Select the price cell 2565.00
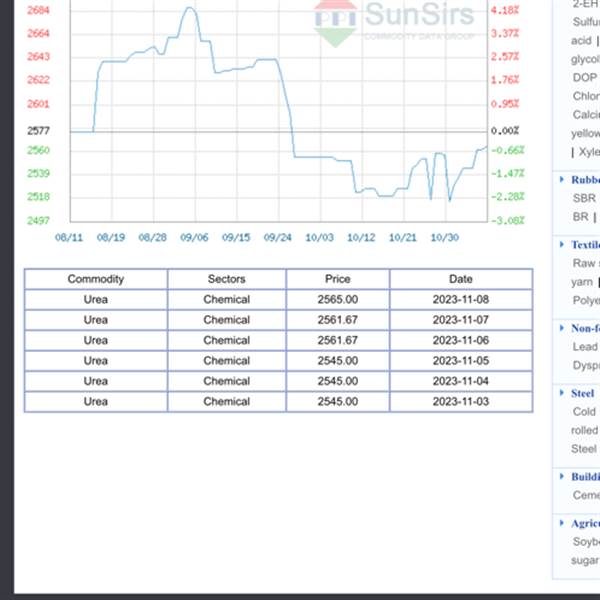The height and width of the screenshot is (600, 600). (x=338, y=299)
